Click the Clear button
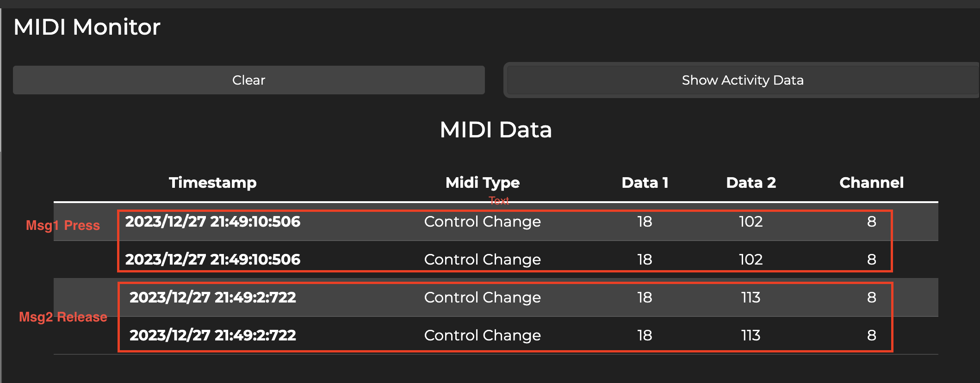980x383 pixels. (248, 80)
